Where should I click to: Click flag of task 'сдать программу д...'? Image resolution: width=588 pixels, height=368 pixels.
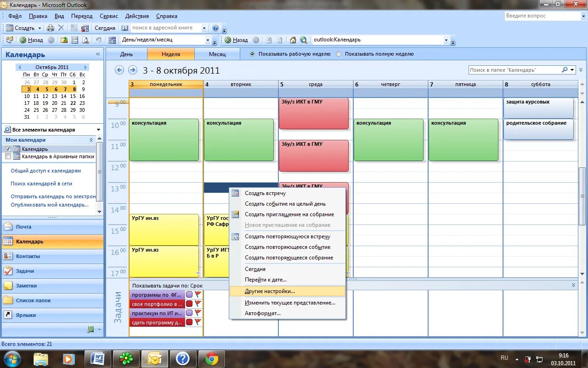click(198, 322)
